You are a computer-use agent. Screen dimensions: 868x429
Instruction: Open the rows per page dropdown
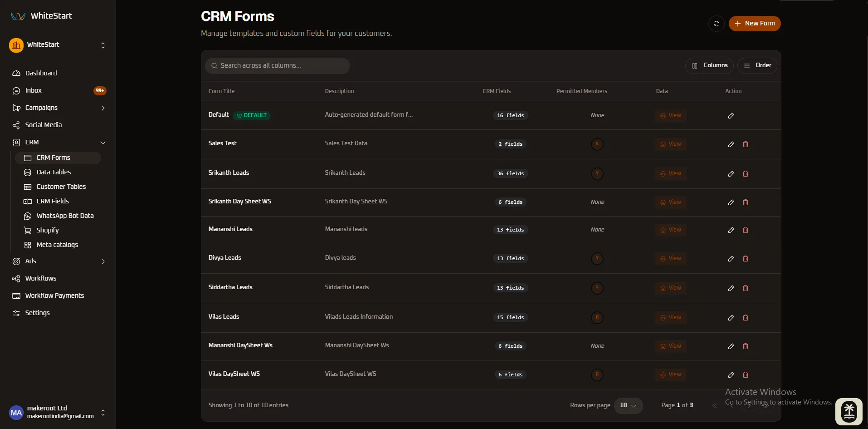[628, 405]
